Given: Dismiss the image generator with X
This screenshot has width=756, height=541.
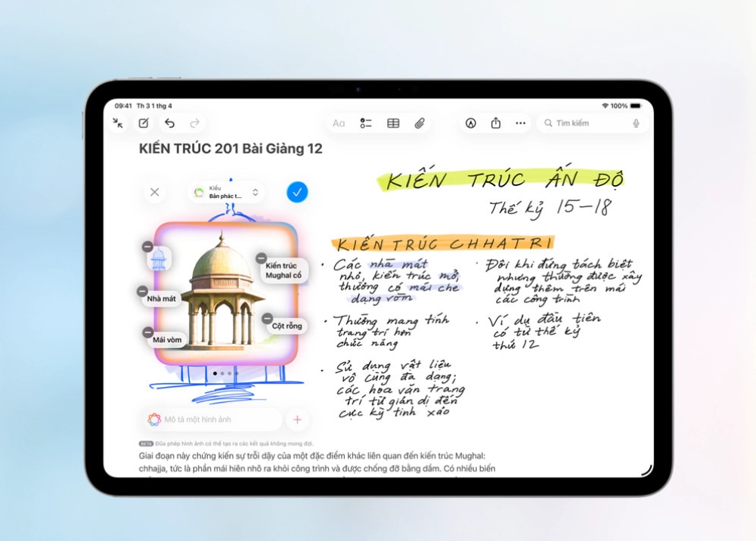Looking at the screenshot, I should click(x=154, y=192).
